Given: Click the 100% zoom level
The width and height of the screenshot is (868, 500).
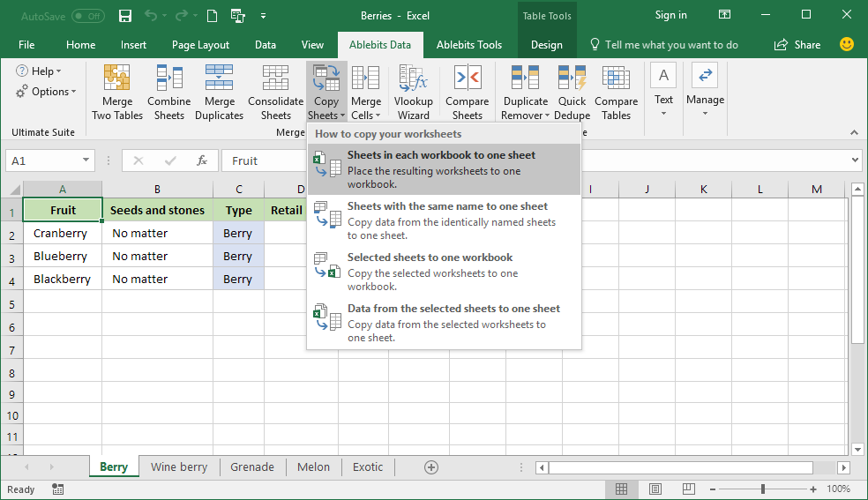Looking at the screenshot, I should point(838,489).
